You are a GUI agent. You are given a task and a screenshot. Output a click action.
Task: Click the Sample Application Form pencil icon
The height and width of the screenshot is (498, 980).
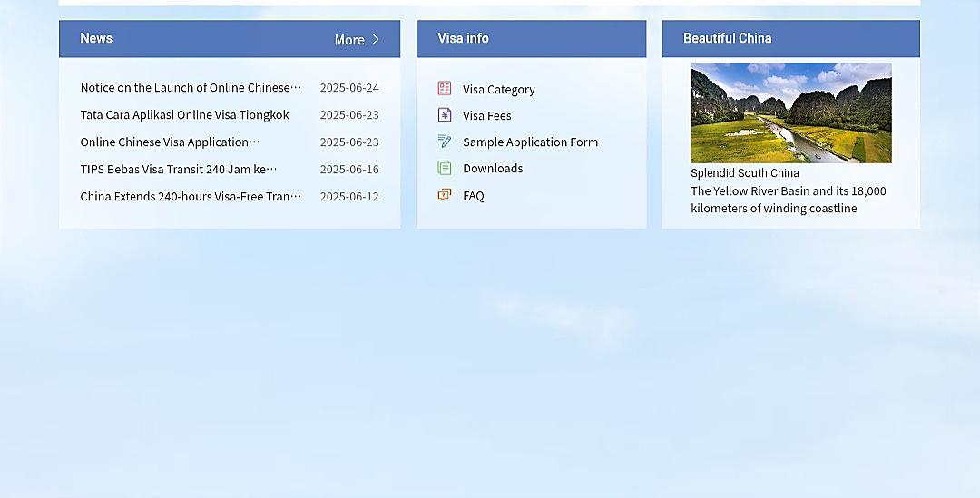tap(445, 142)
